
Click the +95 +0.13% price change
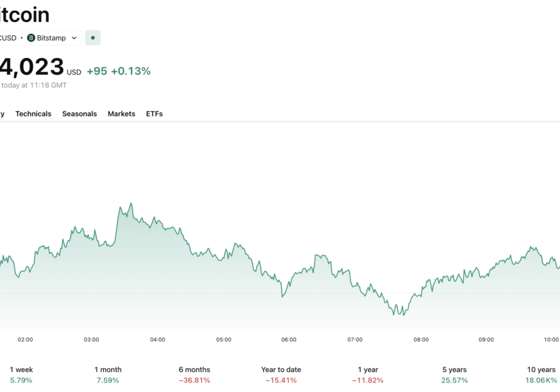click(x=119, y=71)
